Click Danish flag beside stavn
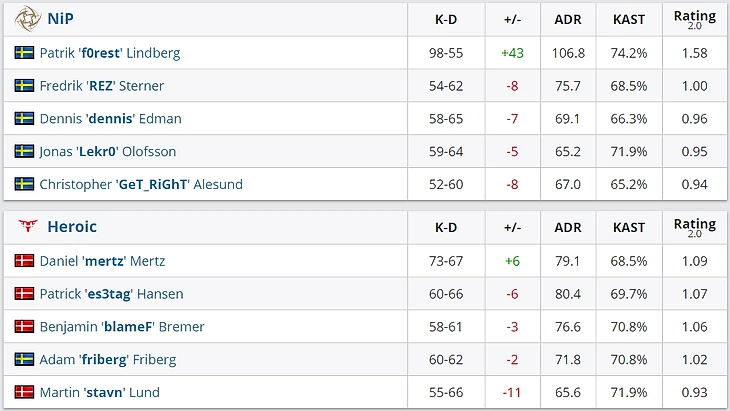 coord(24,392)
